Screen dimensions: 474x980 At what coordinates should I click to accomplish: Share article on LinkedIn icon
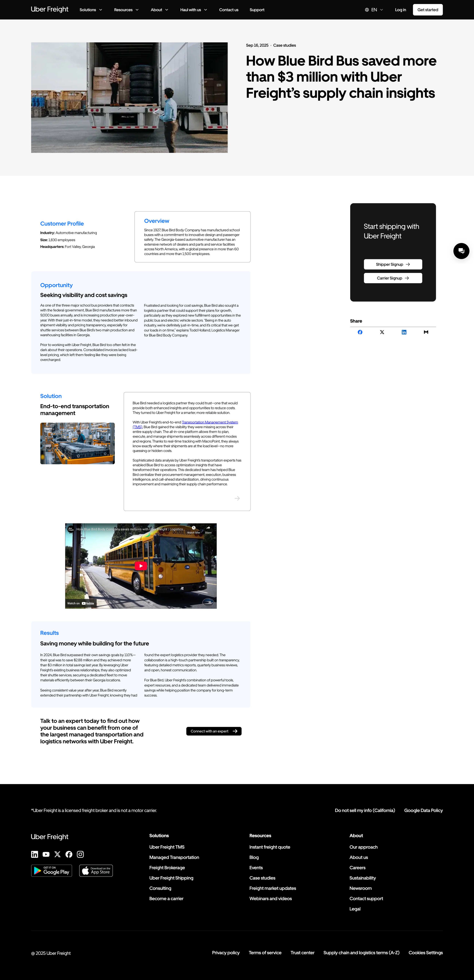pyautogui.click(x=404, y=332)
